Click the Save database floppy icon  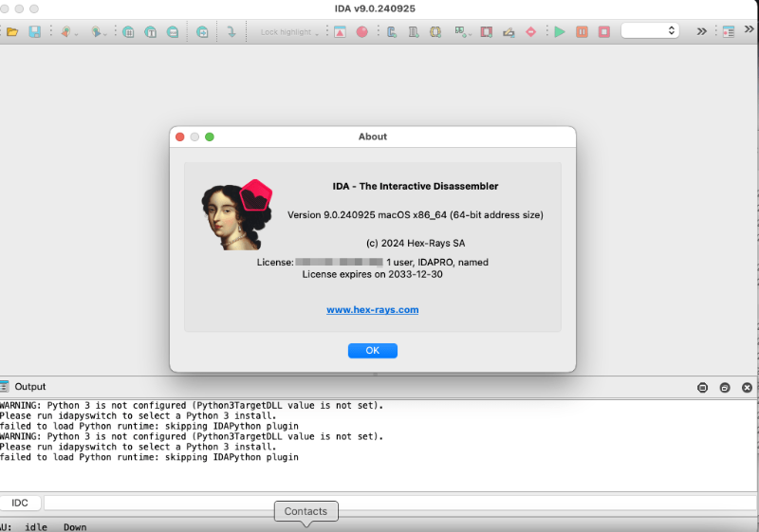[35, 32]
